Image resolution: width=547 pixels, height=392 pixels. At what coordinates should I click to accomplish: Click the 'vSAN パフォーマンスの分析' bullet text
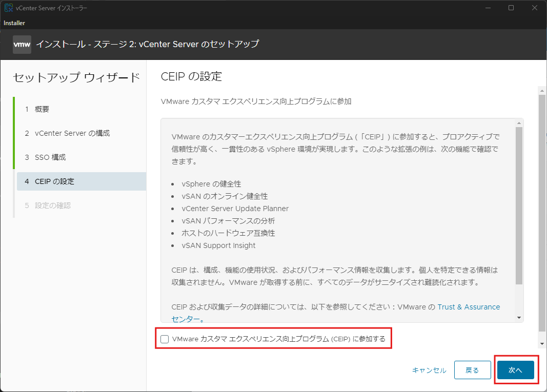[x=228, y=221]
